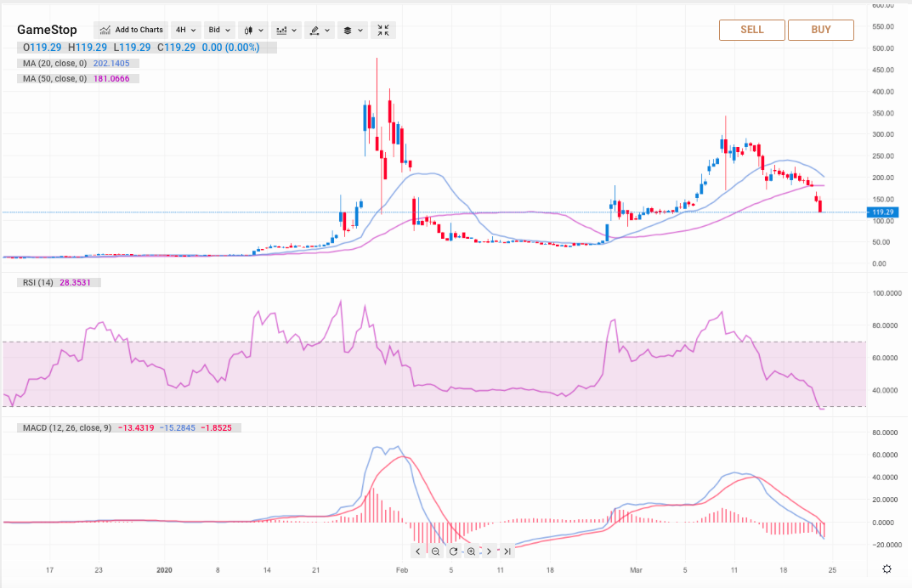Open the layers template dropdown

[353, 30]
